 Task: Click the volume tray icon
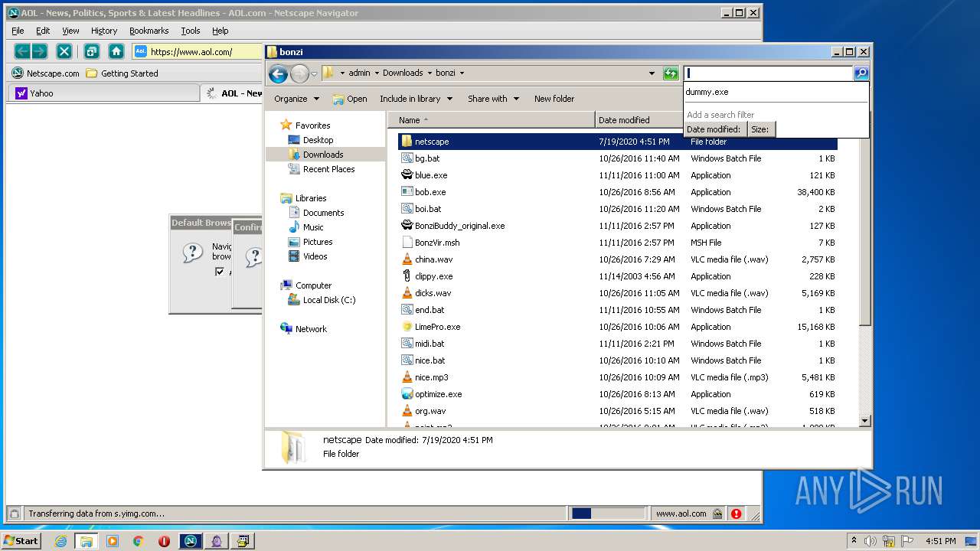click(871, 541)
